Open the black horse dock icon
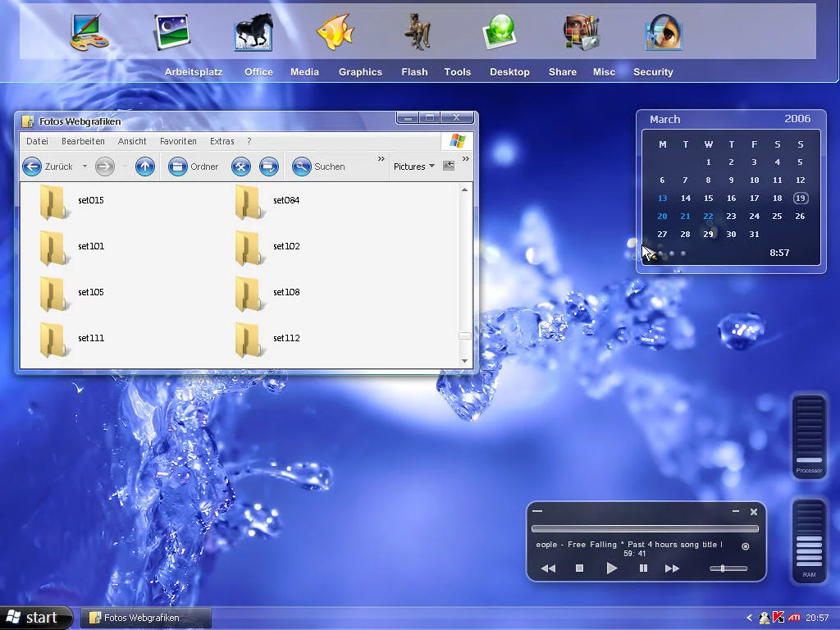 click(253, 33)
